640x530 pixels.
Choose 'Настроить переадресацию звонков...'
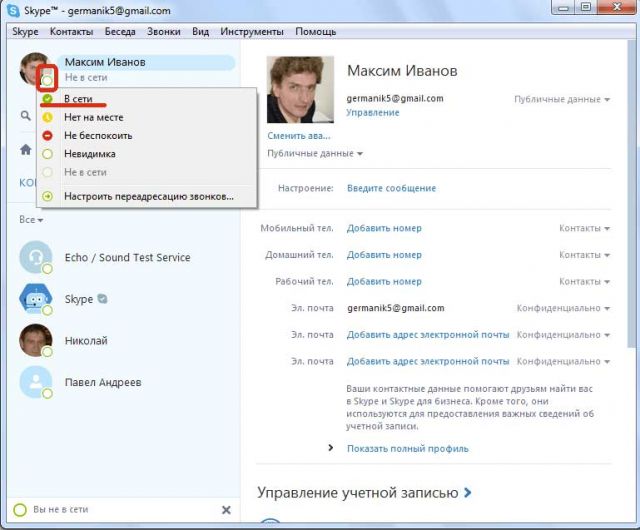(x=147, y=196)
